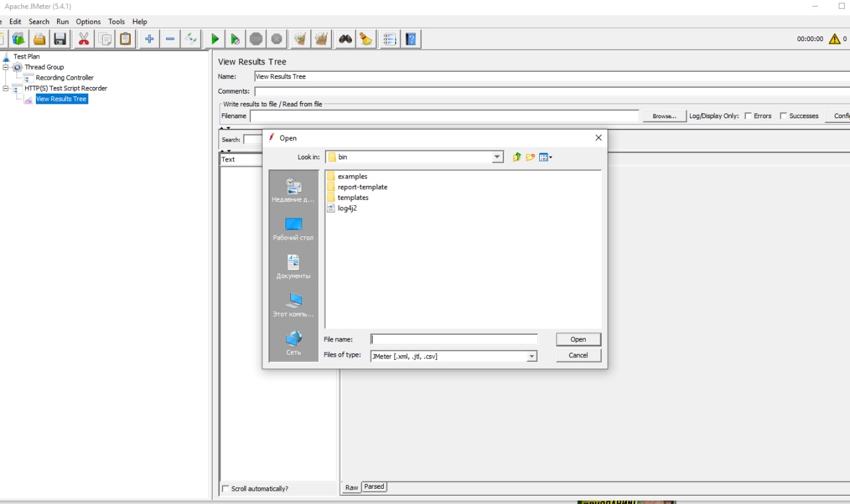The image size is (850, 504).
Task: Toggle Scroll automatically checkbox
Action: tap(225, 489)
